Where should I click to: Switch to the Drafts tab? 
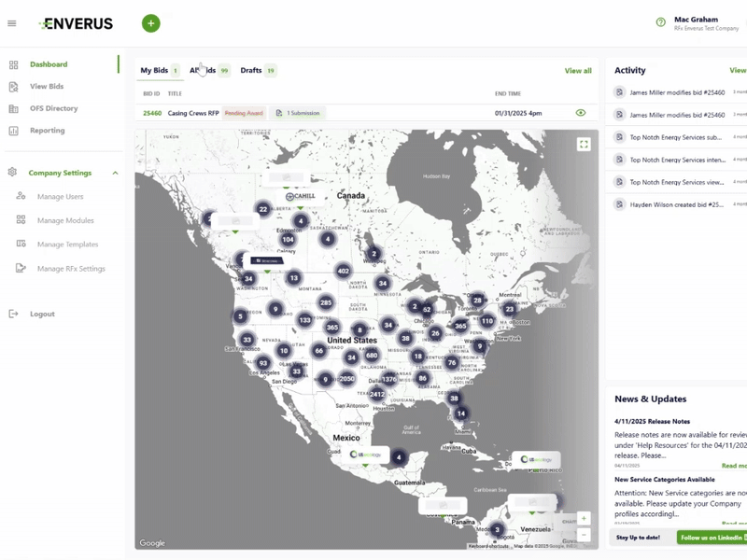[250, 71]
